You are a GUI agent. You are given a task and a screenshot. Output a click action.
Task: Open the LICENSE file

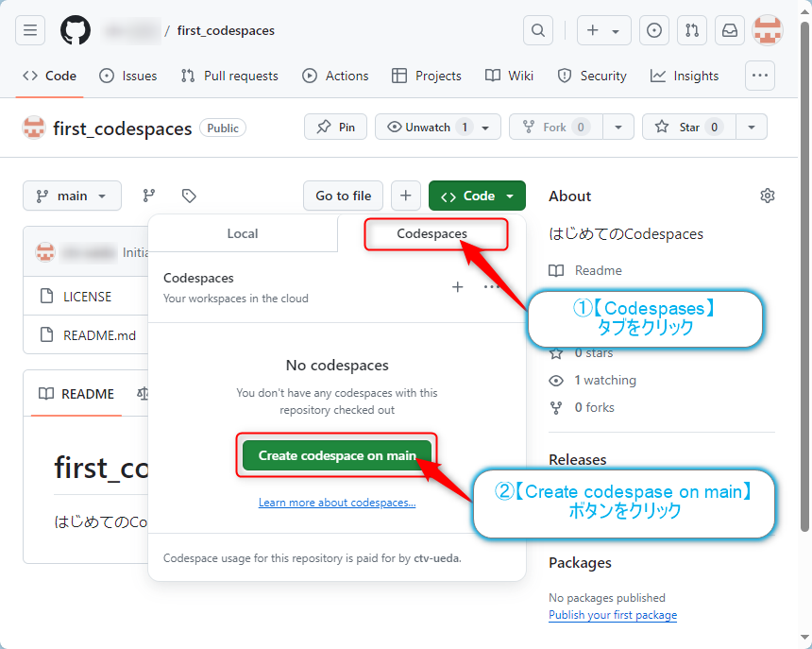click(87, 297)
